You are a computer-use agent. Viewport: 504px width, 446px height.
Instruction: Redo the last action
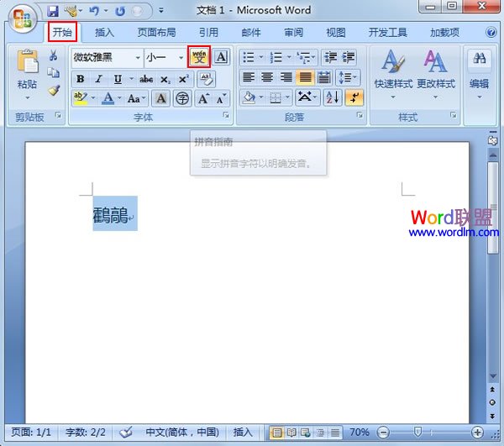click(x=120, y=11)
